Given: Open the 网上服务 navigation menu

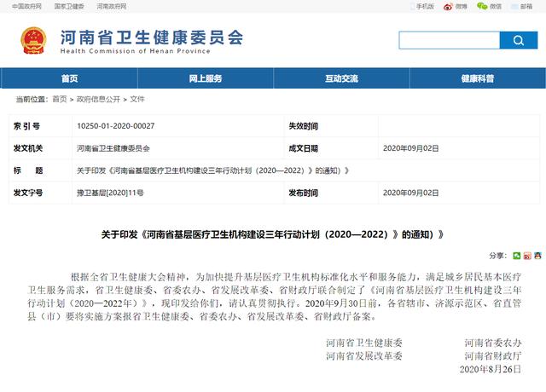Looking at the screenshot, I should [205, 78].
